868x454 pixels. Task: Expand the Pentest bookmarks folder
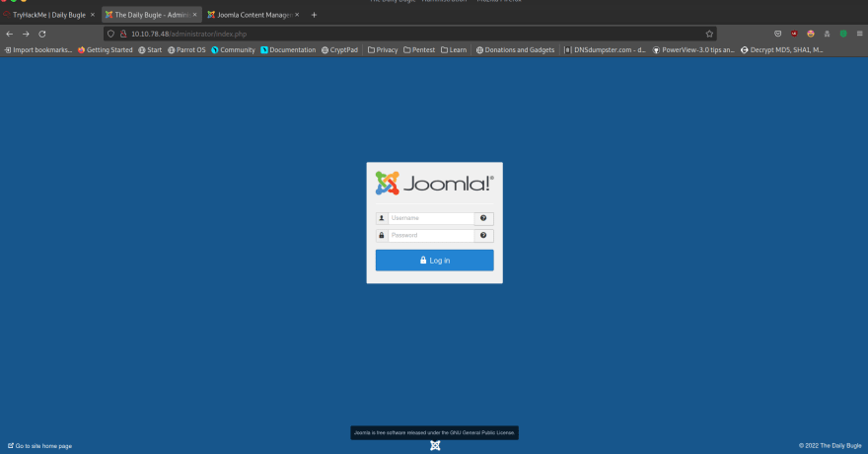point(419,49)
